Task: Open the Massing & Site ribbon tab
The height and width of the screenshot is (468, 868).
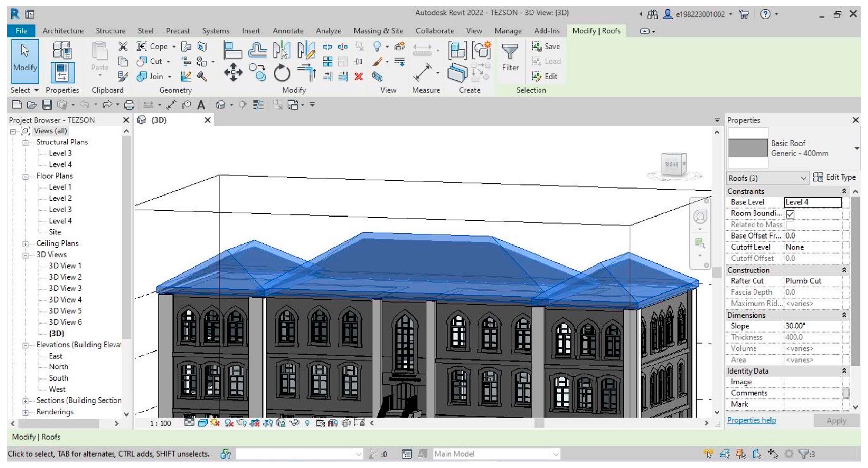Action: (x=378, y=31)
